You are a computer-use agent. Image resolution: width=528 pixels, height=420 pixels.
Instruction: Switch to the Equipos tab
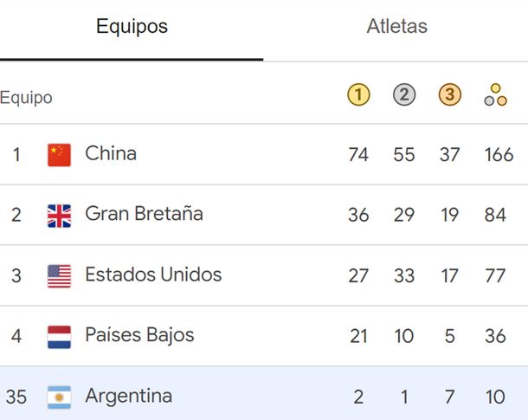[x=132, y=27]
